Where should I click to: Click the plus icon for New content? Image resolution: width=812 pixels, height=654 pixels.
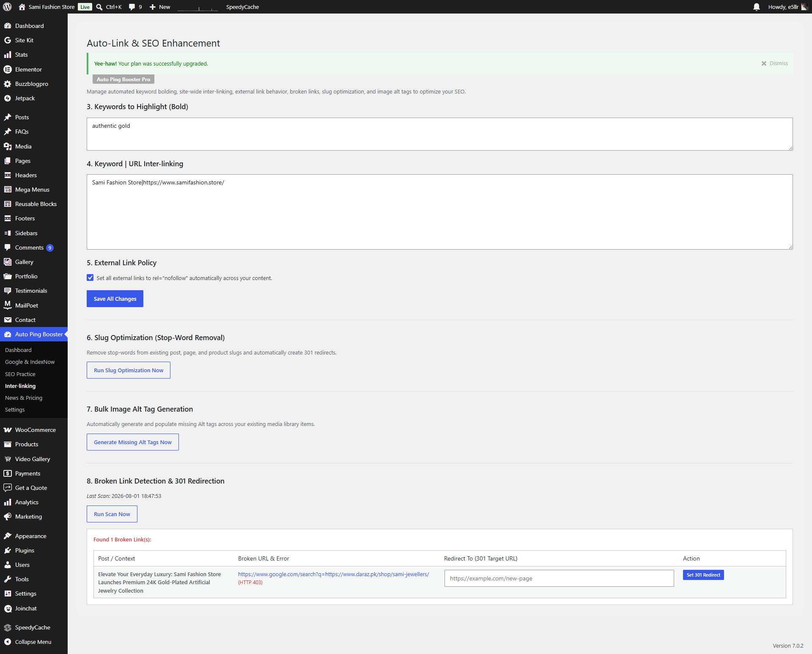coord(153,7)
